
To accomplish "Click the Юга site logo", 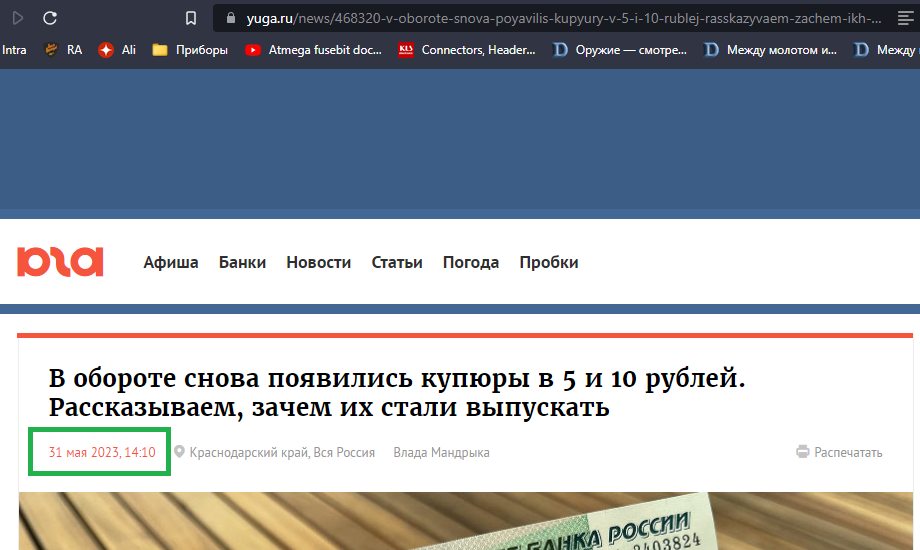I will tap(60, 262).
